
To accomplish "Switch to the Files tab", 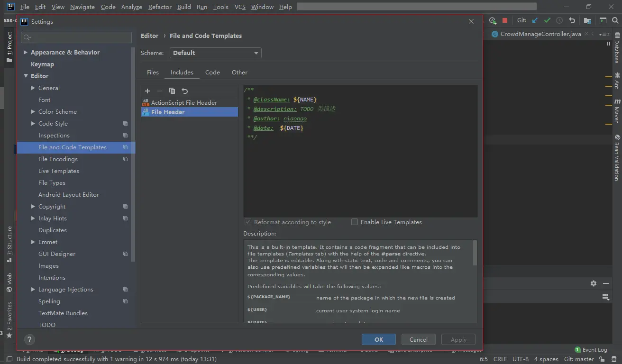I will [153, 73].
